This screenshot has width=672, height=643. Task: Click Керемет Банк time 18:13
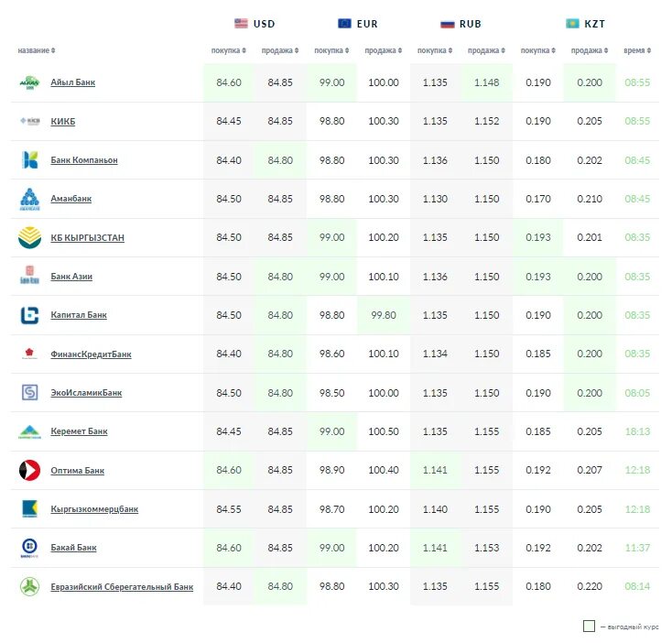(x=637, y=431)
